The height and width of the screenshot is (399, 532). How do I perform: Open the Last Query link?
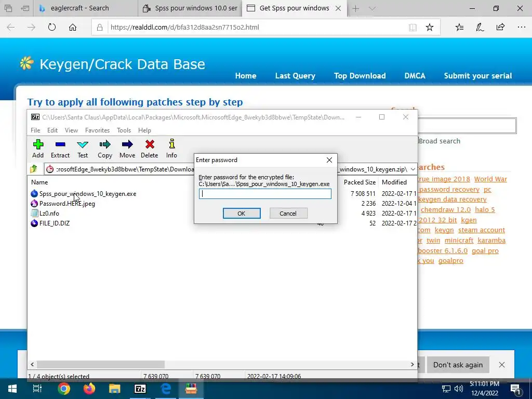[x=295, y=76]
